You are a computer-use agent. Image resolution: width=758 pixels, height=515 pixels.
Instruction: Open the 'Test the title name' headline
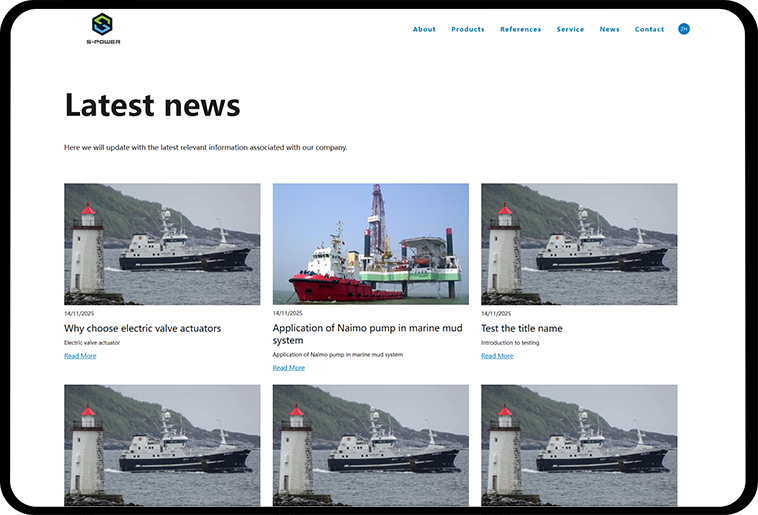[x=521, y=328]
